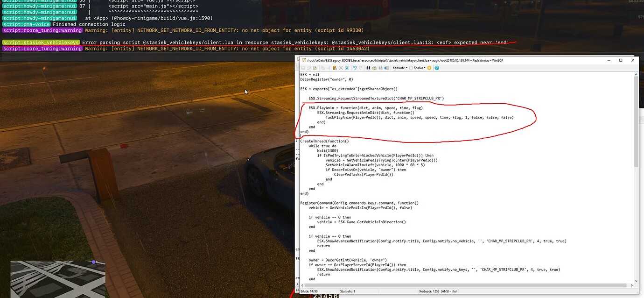Redo the undone change
Viewport: 644px width, 298px height.
[361, 68]
